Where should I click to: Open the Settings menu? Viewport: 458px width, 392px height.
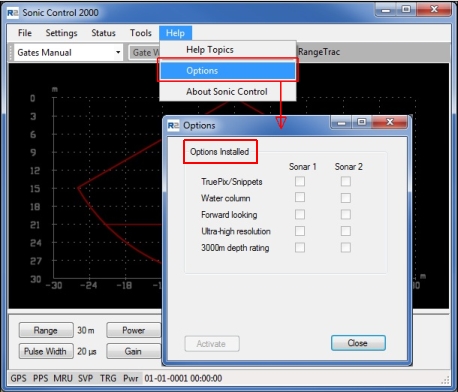tap(61, 33)
